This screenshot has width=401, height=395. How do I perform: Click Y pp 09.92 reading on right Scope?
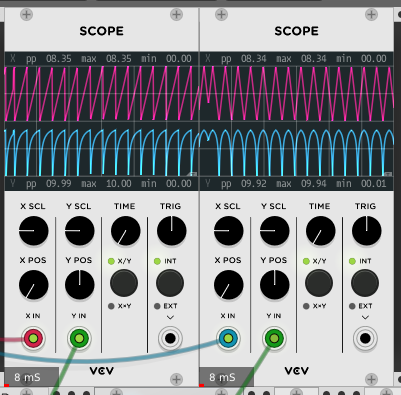(244, 184)
